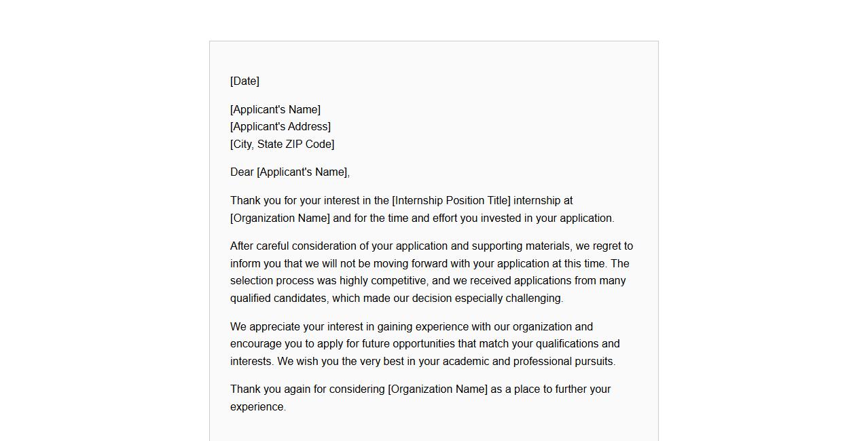The height and width of the screenshot is (441, 868).
Task: Click the final word "experience."
Action: (x=258, y=407)
